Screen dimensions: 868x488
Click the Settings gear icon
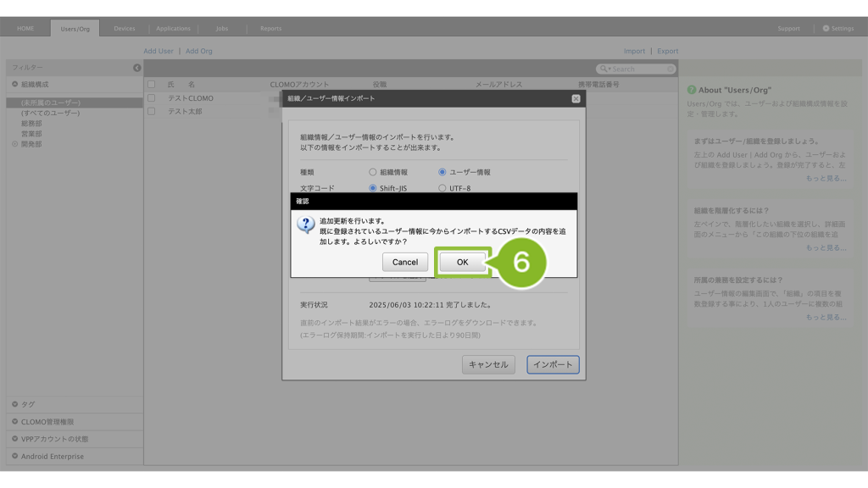(826, 28)
